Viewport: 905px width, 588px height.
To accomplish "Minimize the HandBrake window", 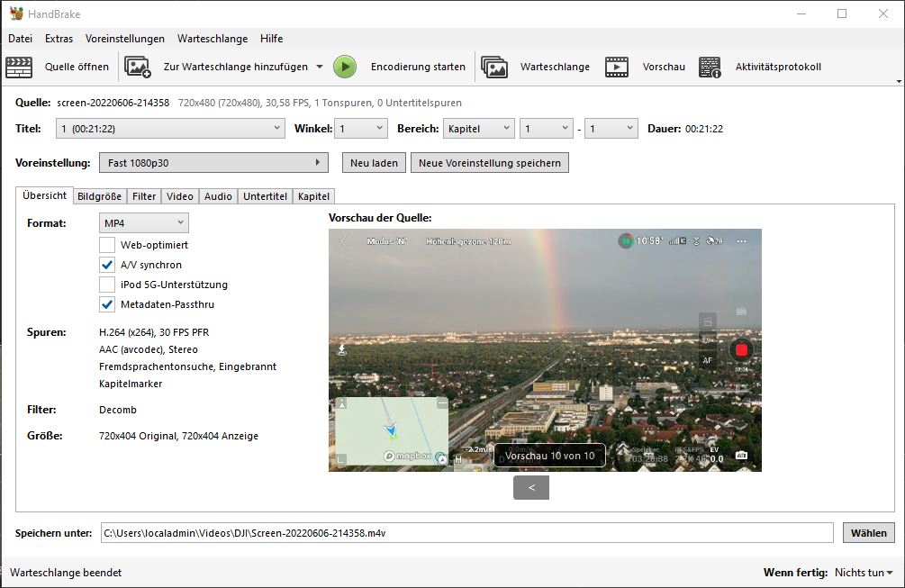I will [x=801, y=14].
